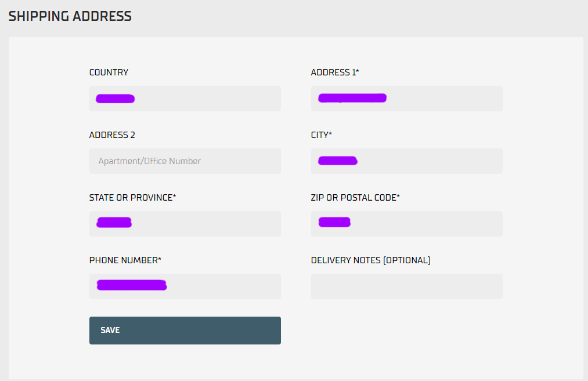Click the Phone Number input field

tap(185, 286)
